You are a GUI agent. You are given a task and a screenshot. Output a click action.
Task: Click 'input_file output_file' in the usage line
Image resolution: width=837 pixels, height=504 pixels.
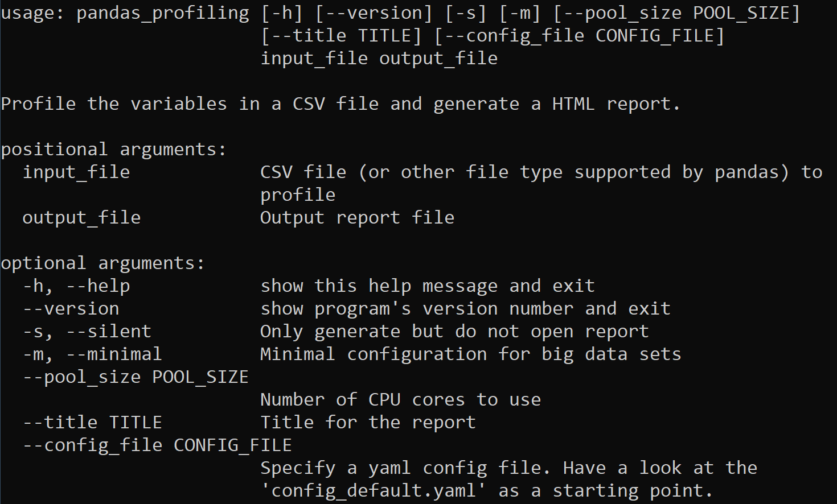(x=379, y=59)
